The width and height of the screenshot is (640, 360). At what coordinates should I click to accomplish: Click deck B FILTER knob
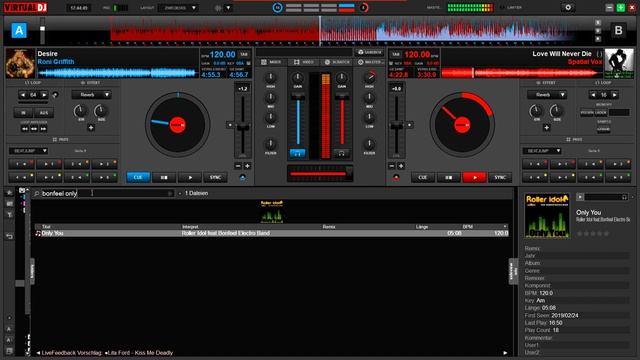click(x=369, y=144)
